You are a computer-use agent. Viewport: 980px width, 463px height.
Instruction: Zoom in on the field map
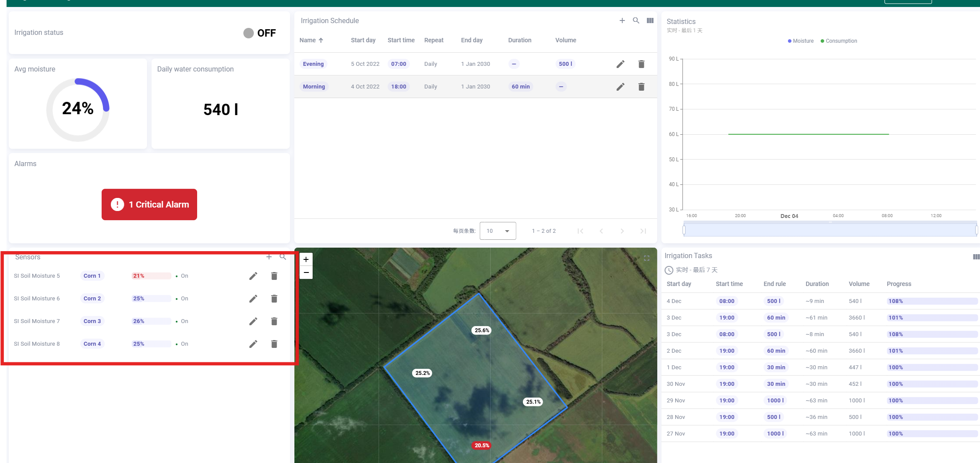[306, 259]
